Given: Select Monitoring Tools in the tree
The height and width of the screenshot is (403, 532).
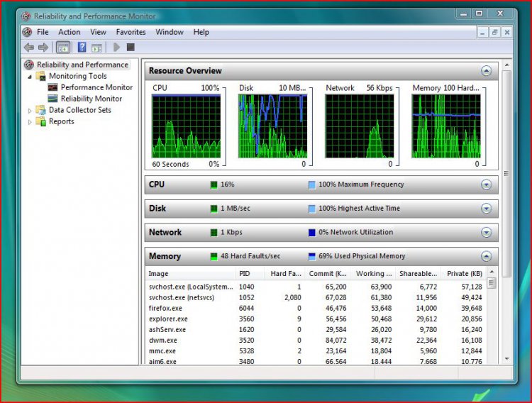Looking at the screenshot, I should click(x=78, y=76).
